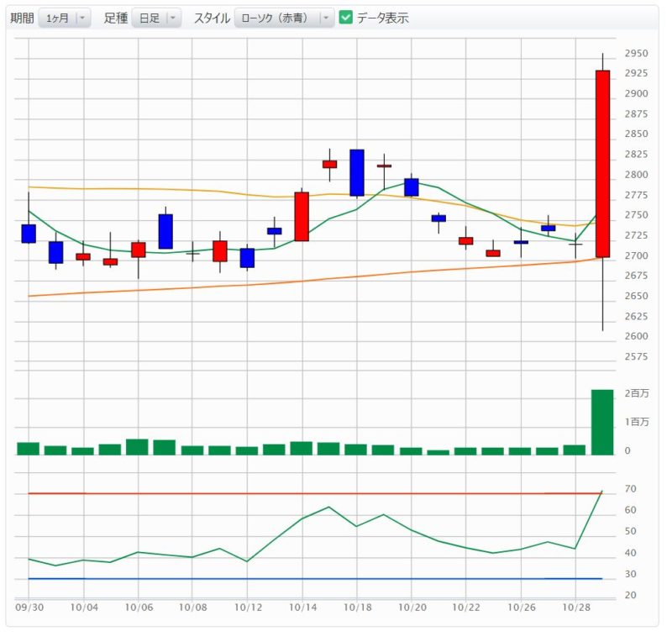Screen dimensions: 672x642
Task: Click the 2800 price axis label
Action: (636, 175)
